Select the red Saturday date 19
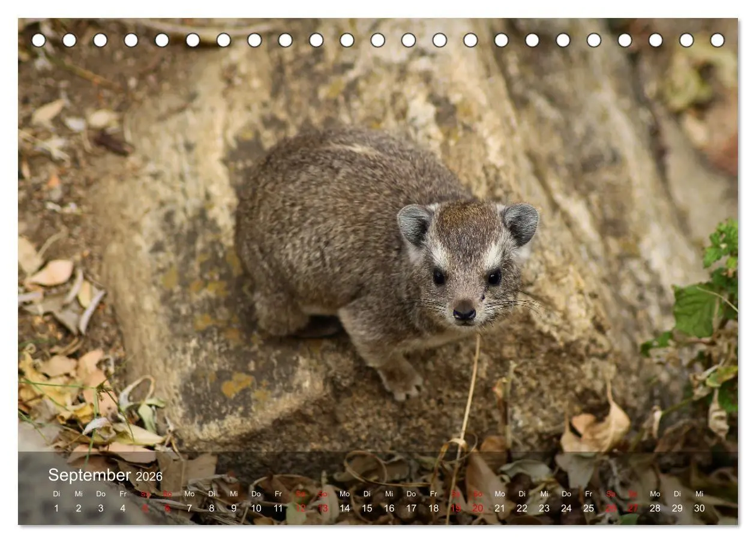Image resolution: width=756 pixels, height=543 pixels. (x=456, y=508)
